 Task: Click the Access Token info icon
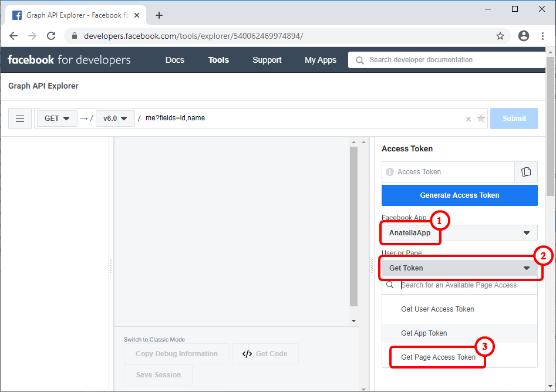point(390,172)
